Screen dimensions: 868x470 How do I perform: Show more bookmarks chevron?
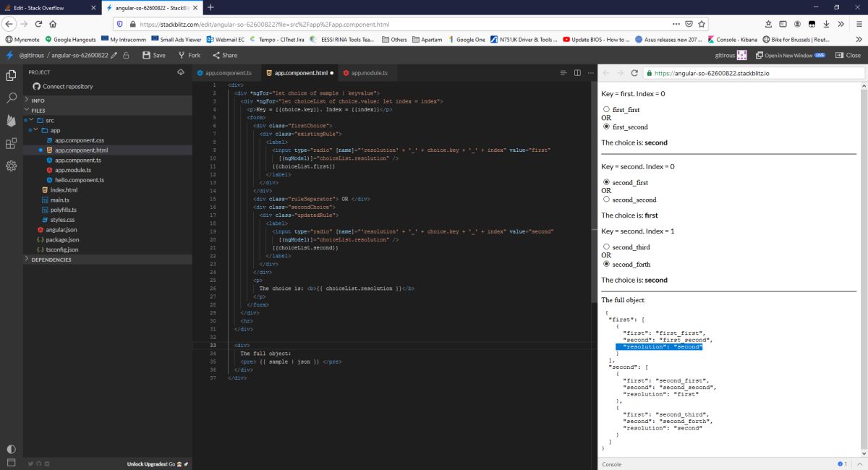[860, 40]
